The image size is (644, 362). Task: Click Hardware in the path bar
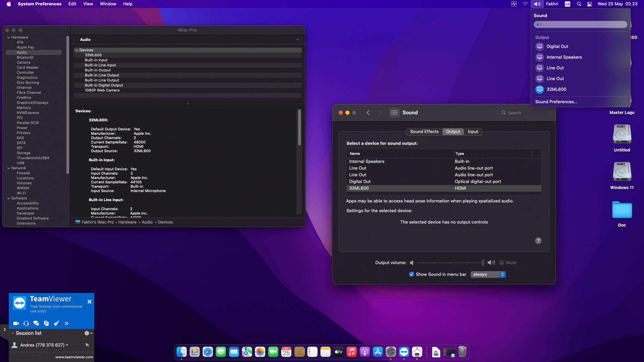127,222
